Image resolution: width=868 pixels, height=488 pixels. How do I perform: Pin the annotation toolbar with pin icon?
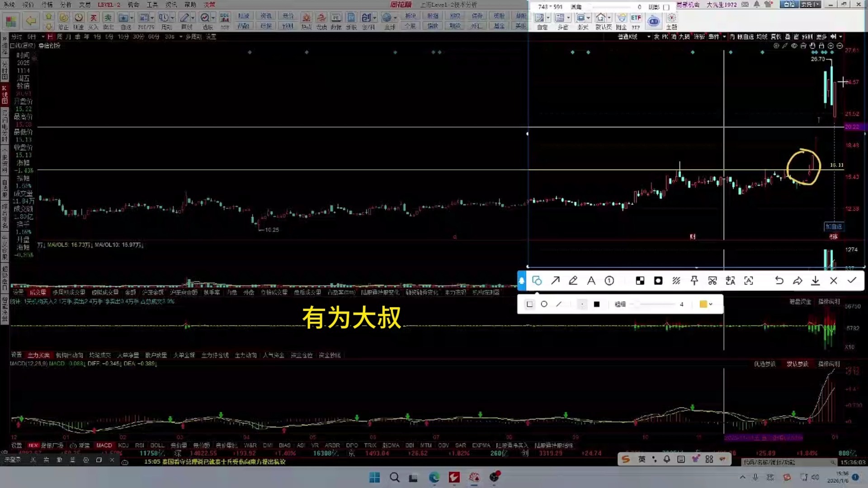pyautogui.click(x=694, y=281)
